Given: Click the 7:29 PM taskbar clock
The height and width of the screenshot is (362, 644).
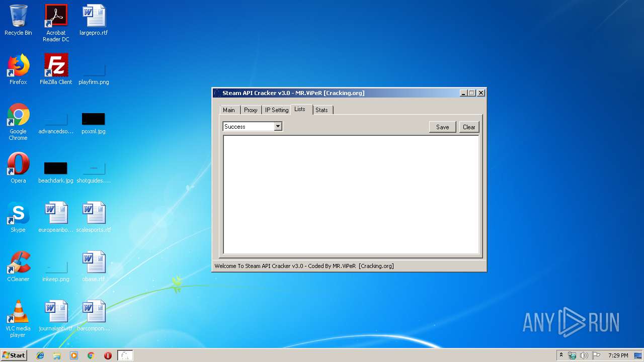Looking at the screenshot, I should tap(618, 355).
